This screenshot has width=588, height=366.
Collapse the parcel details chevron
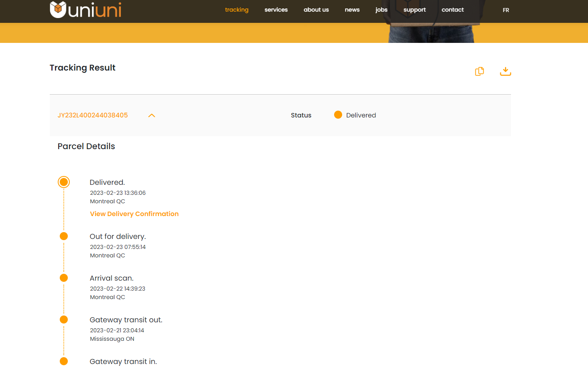152,115
